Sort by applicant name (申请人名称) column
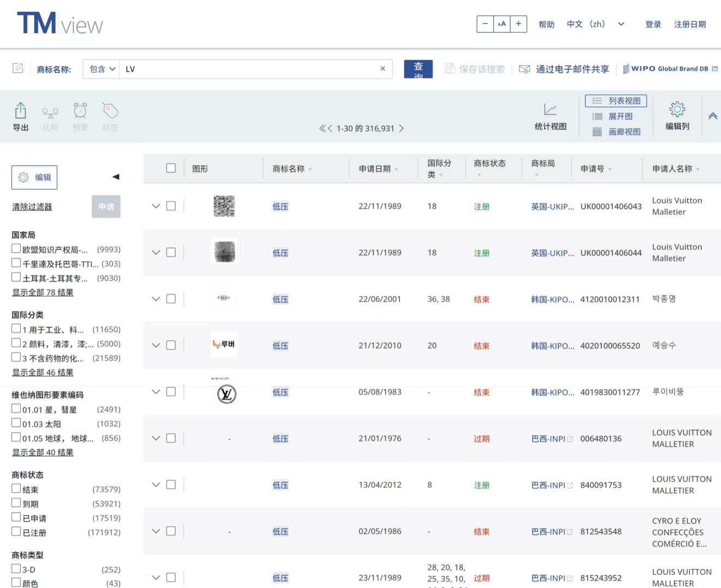Screen dimensions: 721x588 tap(676, 169)
